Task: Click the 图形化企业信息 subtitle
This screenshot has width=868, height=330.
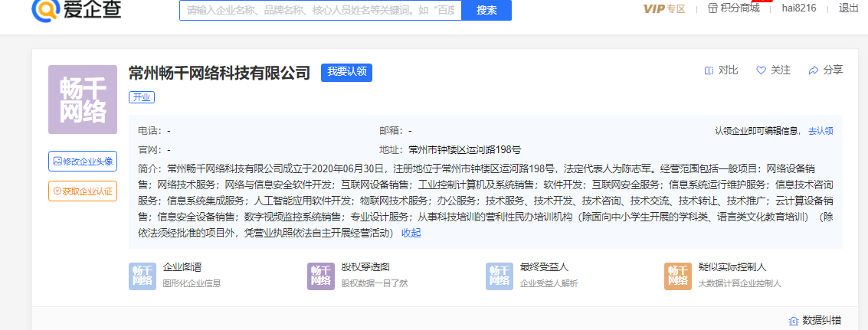Action: click(x=192, y=283)
